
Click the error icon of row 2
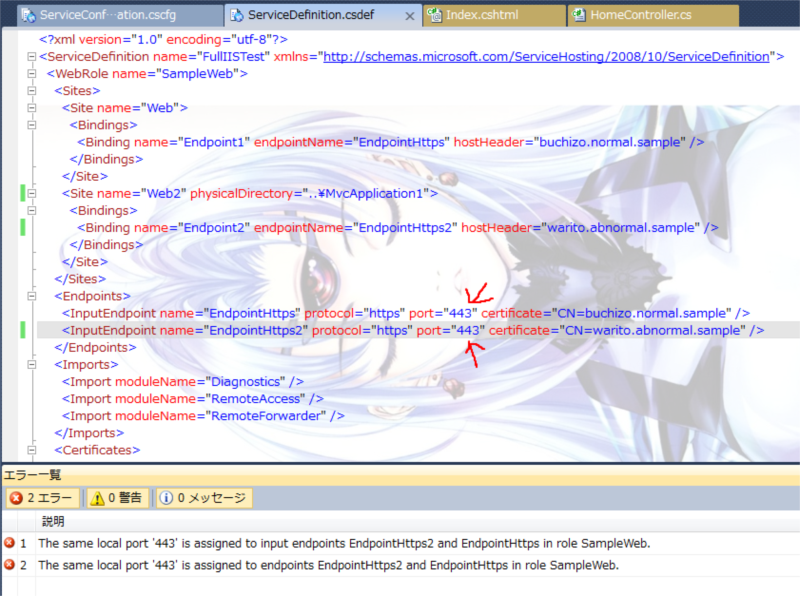tap(9, 565)
